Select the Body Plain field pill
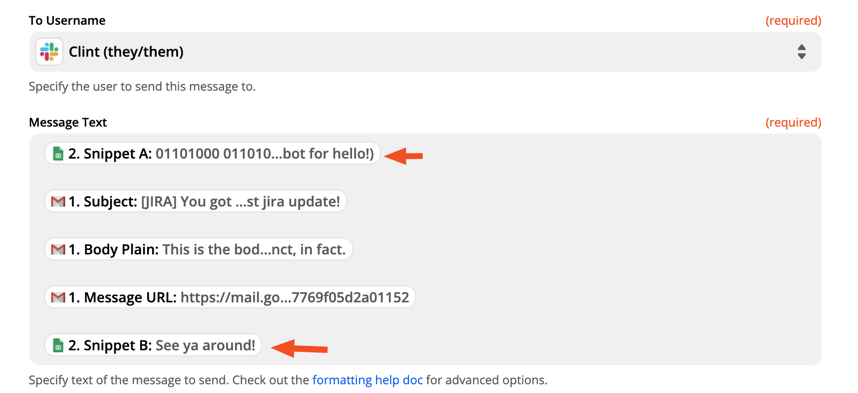The image size is (858, 393). tap(199, 250)
